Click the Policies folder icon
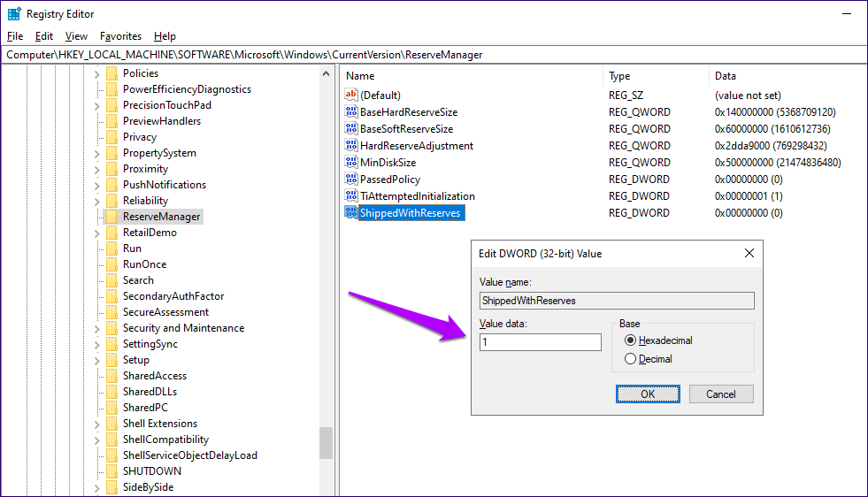Image resolution: width=868 pixels, height=497 pixels. point(111,73)
